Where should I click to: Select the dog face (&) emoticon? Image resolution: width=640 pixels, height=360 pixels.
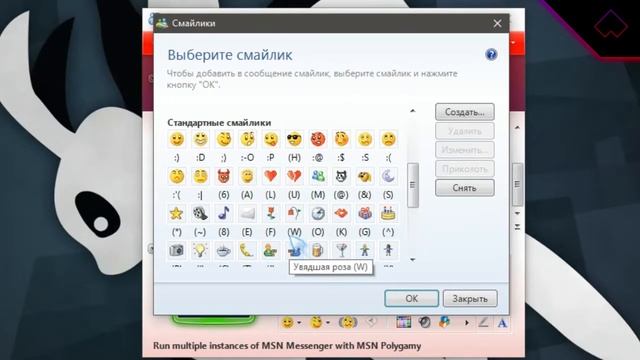(365, 176)
